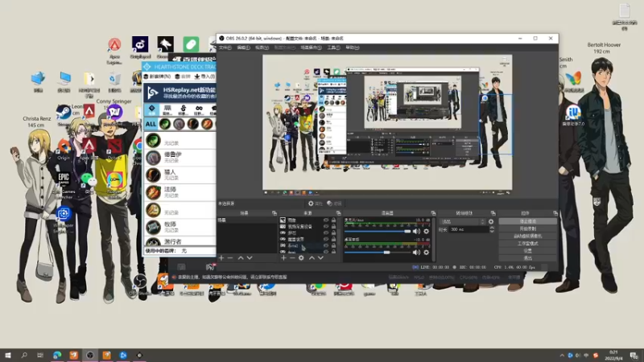Show hidden system tray icons chevron
Viewport: 644px width, 362px height.
coord(561,356)
